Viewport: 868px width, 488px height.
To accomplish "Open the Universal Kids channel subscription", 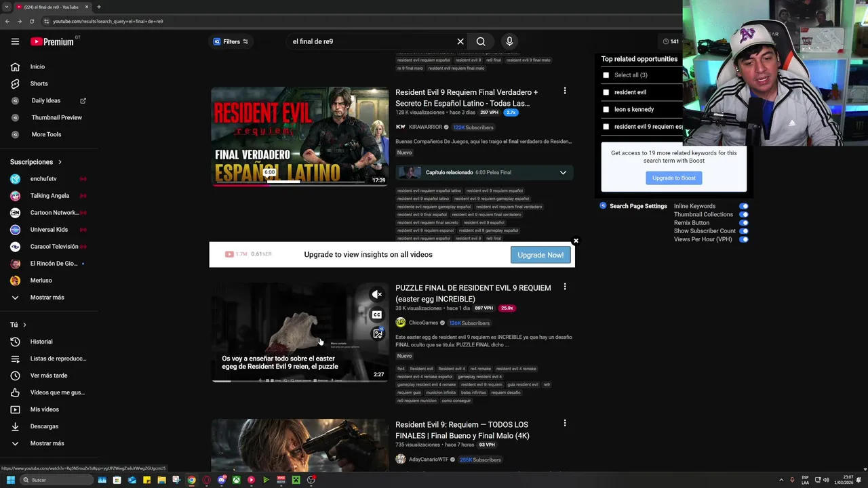I will pyautogui.click(x=49, y=230).
